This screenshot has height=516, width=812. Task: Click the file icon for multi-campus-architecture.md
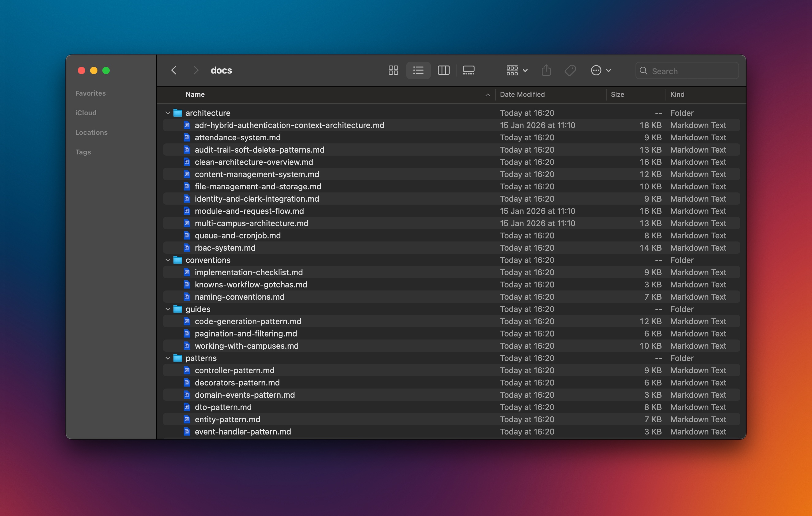pyautogui.click(x=187, y=223)
